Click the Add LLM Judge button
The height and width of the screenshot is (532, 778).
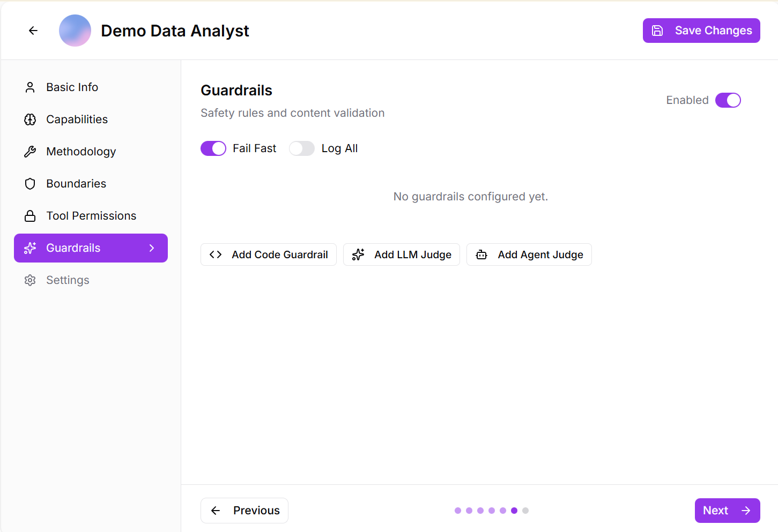click(402, 254)
